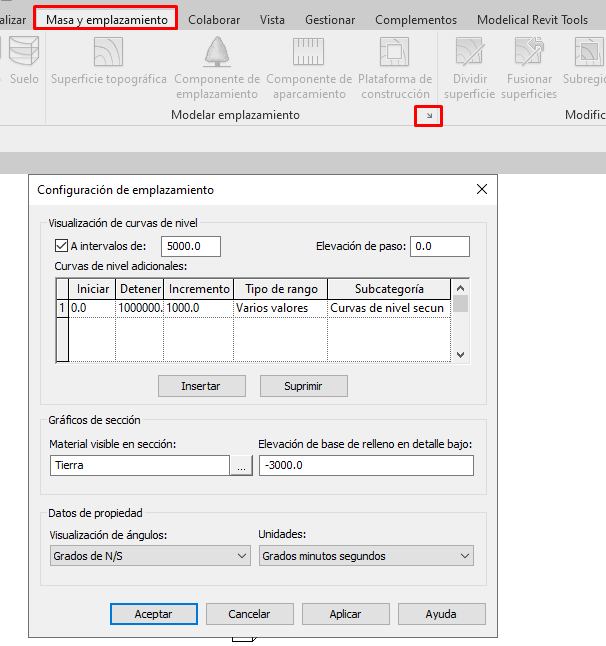Open Curvas de nivel secundarias subcategory cell

389,308
